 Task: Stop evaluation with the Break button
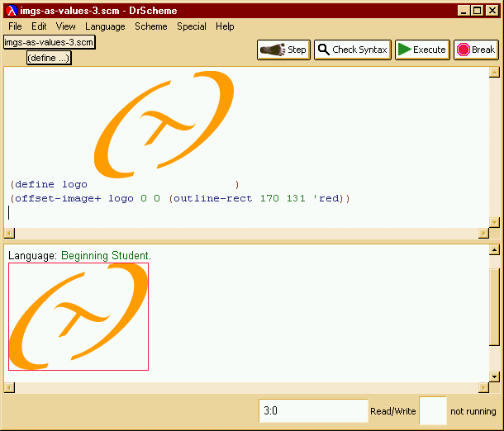[476, 50]
